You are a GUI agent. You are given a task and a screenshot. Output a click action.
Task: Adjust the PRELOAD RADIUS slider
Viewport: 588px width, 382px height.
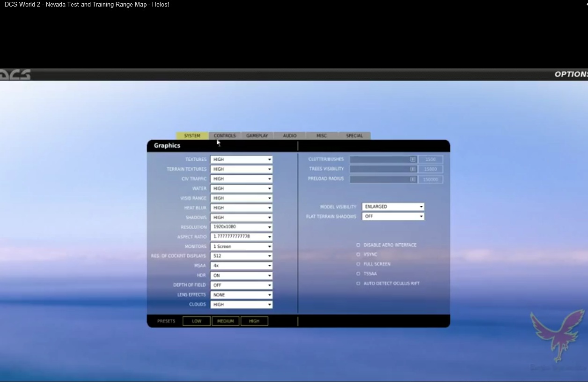point(383,179)
